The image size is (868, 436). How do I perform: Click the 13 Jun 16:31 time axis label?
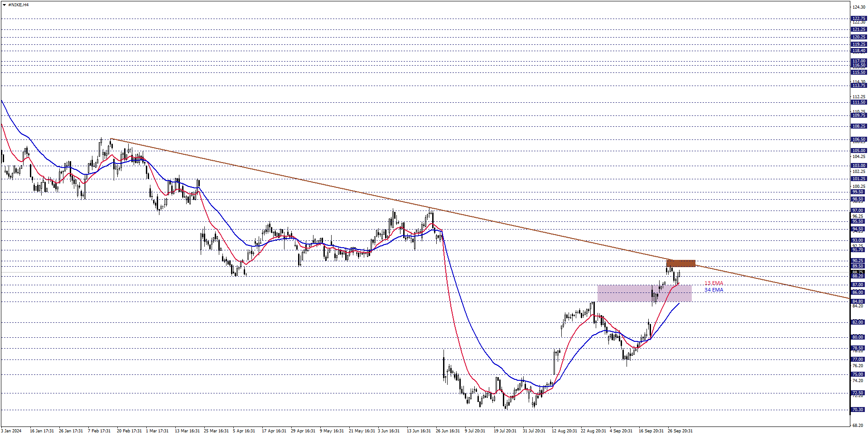pos(419,431)
